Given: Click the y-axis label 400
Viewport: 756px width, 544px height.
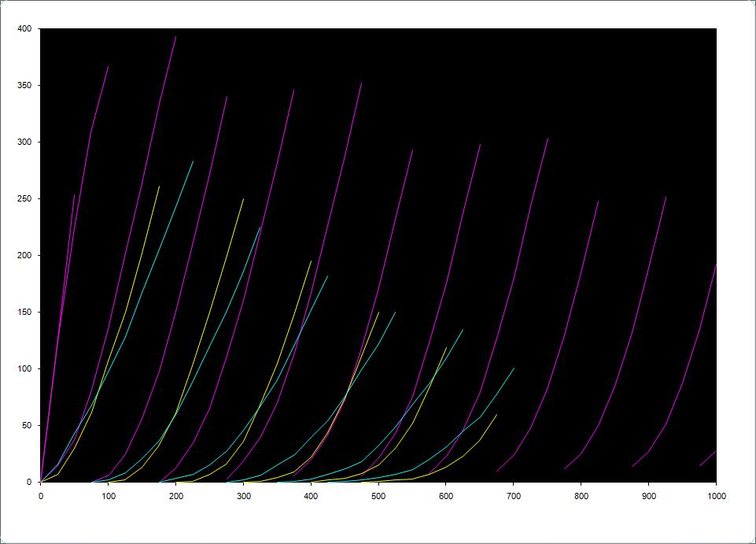Looking at the screenshot, I should (x=24, y=29).
